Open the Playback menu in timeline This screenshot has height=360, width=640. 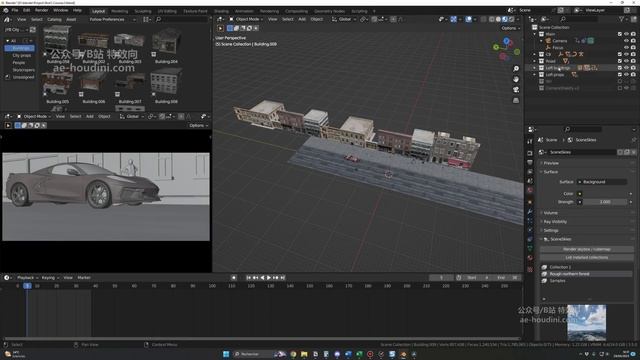pyautogui.click(x=27, y=278)
